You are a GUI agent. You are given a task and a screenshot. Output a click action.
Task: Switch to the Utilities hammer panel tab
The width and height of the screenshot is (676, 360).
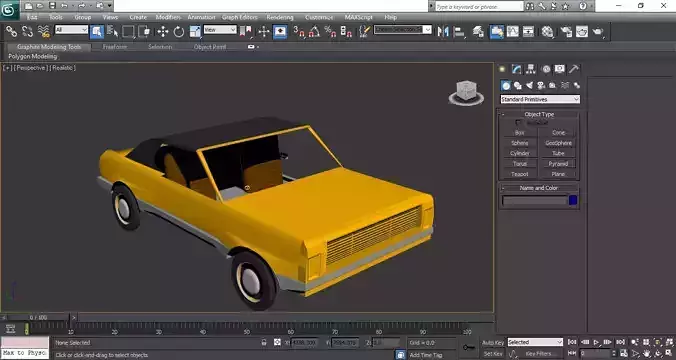tap(574, 69)
